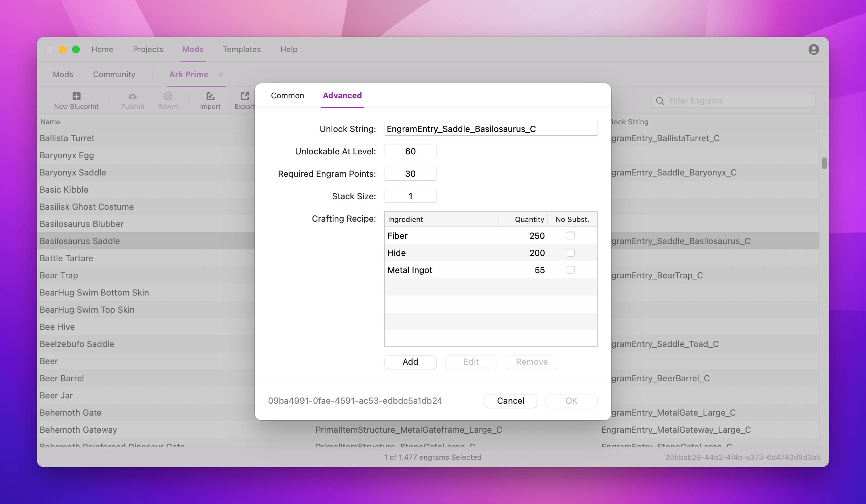The width and height of the screenshot is (866, 504).
Task: Sort by the Quantity column header
Action: pos(529,219)
